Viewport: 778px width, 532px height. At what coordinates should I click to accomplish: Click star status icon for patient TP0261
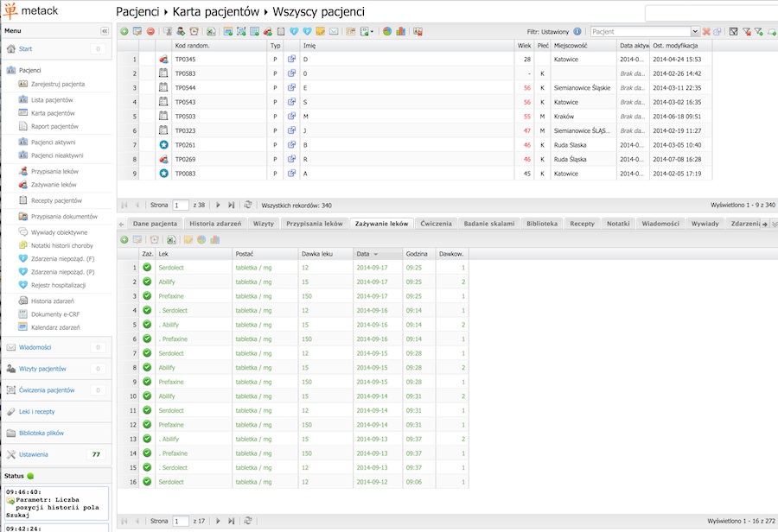(163, 145)
